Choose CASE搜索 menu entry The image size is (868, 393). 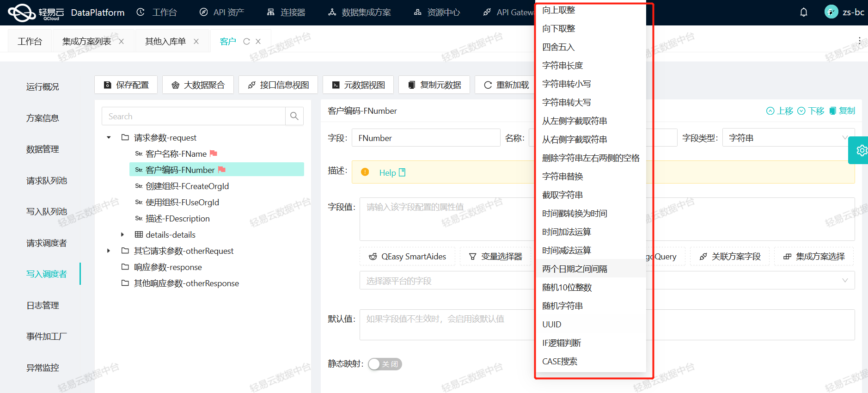pyautogui.click(x=590, y=361)
